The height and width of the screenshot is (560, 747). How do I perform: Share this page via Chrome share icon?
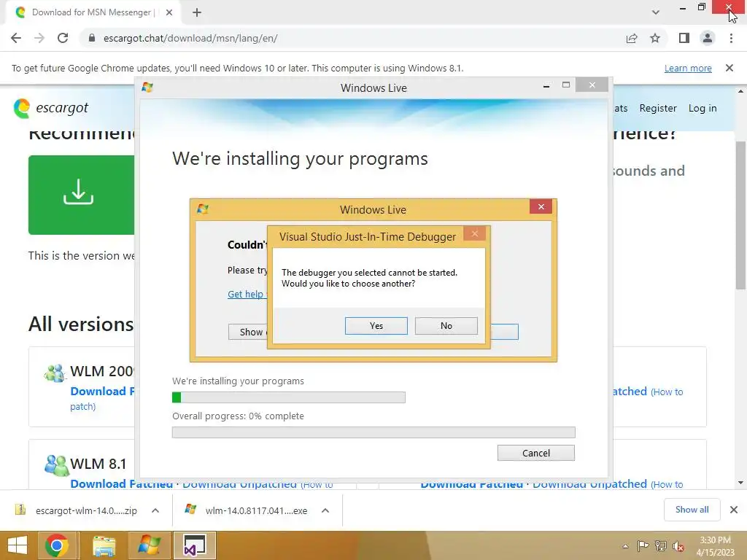pyautogui.click(x=632, y=38)
